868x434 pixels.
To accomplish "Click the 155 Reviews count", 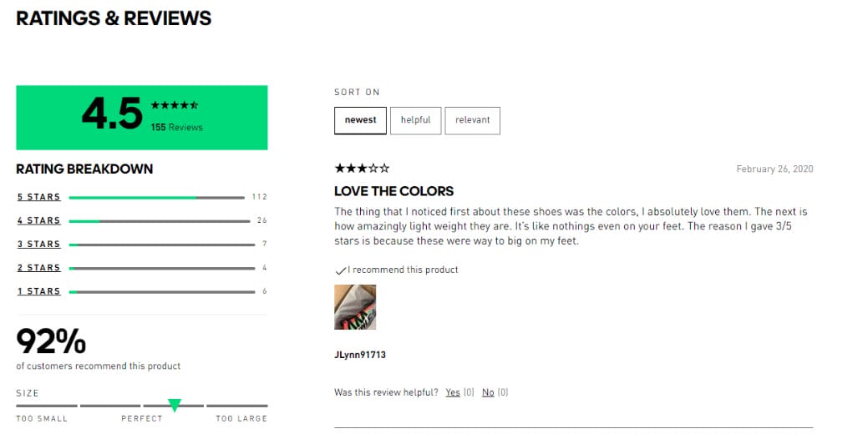I will point(176,128).
